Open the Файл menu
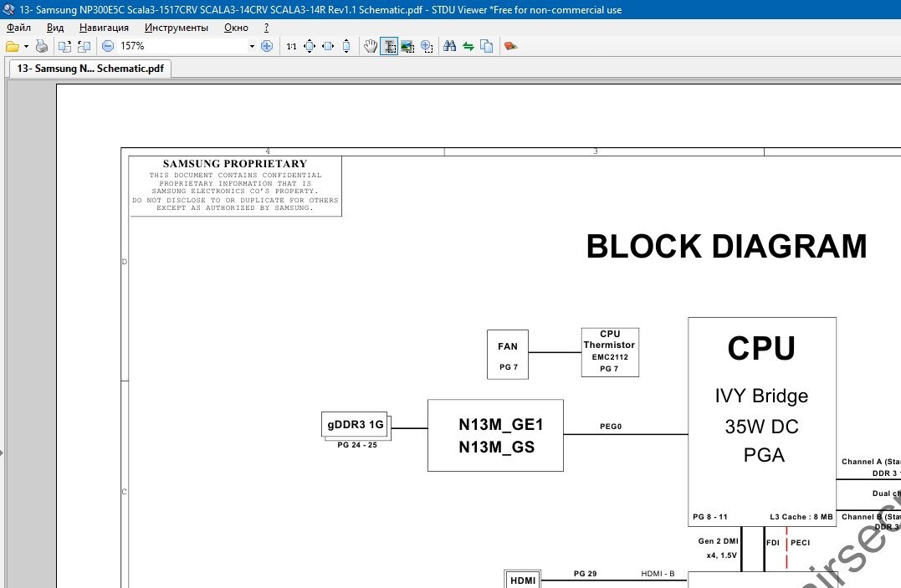The width and height of the screenshot is (901, 588). [18, 28]
